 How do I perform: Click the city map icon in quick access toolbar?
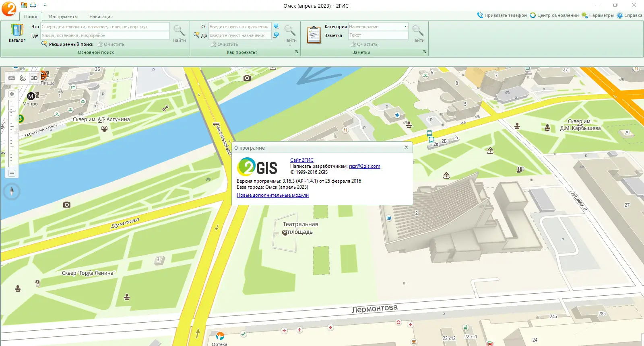[x=24, y=5]
